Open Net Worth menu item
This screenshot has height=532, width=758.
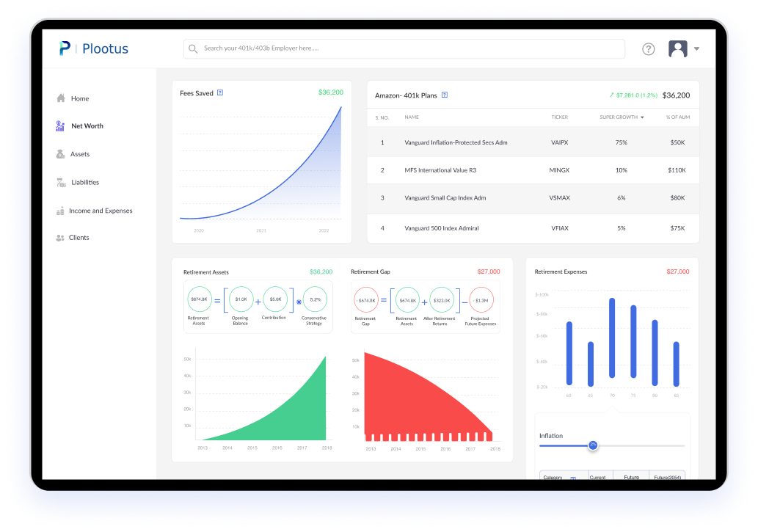pos(87,125)
